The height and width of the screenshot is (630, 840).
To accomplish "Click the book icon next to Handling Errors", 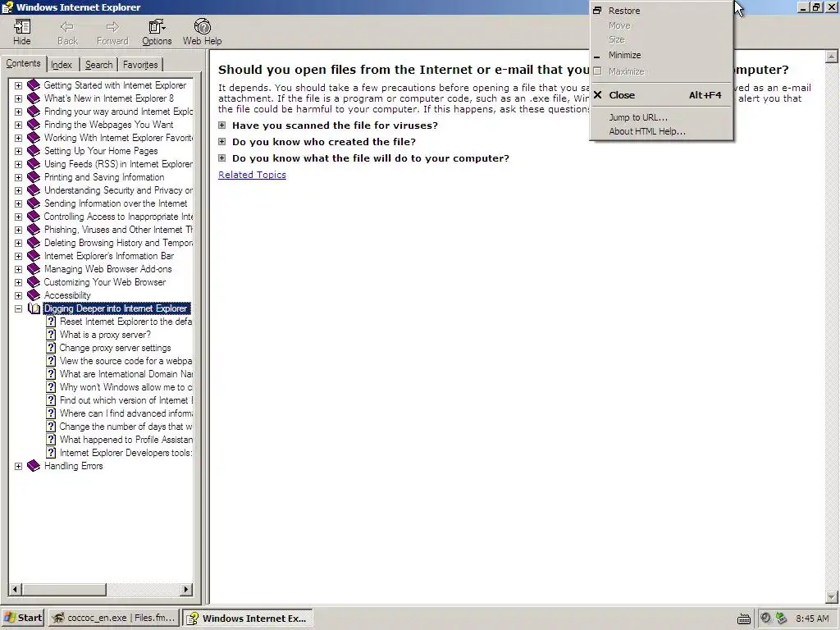I will [33, 466].
